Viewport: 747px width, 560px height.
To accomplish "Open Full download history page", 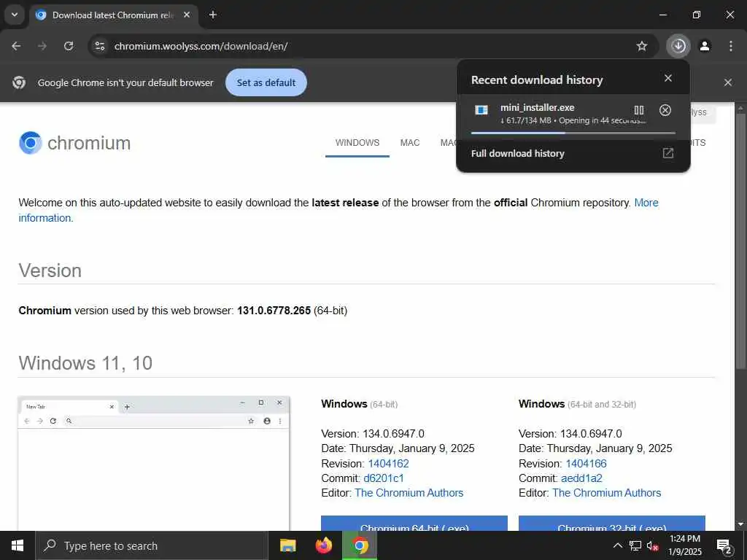I will [x=573, y=153].
